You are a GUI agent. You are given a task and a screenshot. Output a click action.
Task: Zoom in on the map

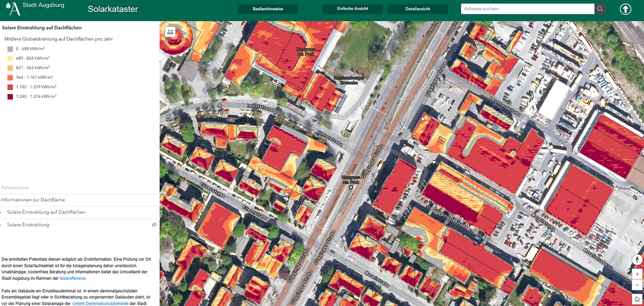click(x=637, y=274)
